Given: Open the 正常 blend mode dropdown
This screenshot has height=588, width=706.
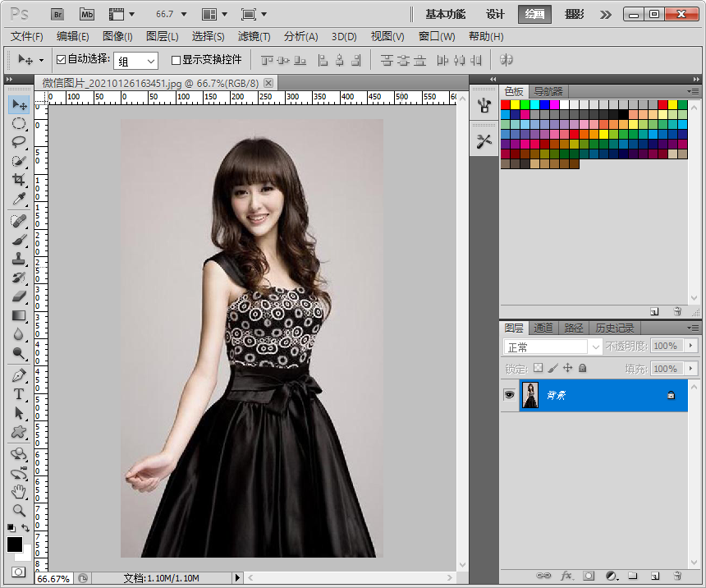Looking at the screenshot, I should click(552, 347).
